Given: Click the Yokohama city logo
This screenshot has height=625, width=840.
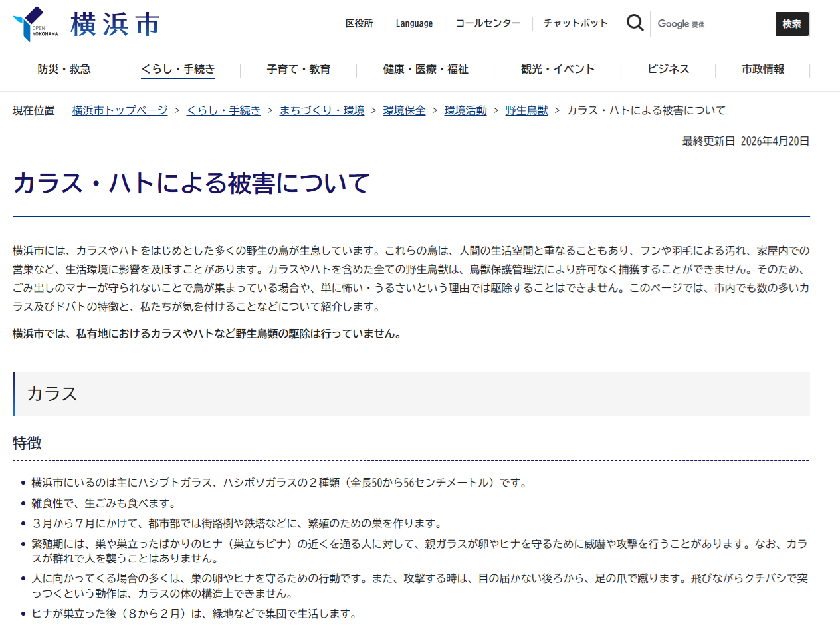Looking at the screenshot, I should pyautogui.click(x=86, y=24).
